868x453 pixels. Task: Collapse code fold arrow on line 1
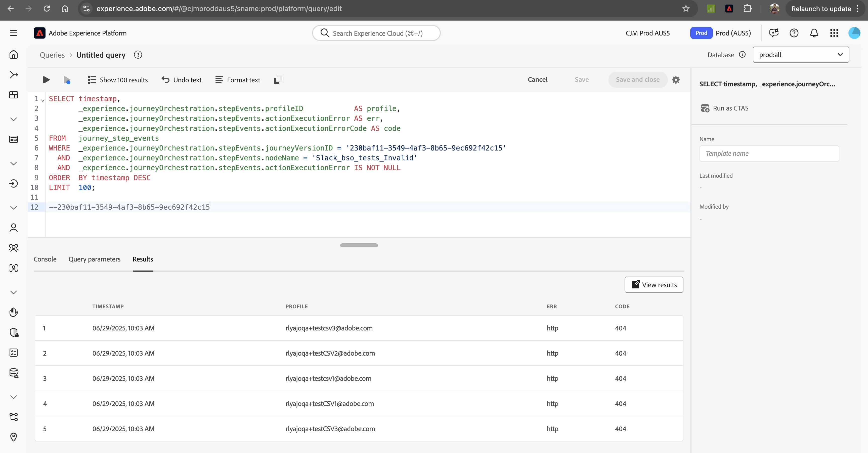43,100
